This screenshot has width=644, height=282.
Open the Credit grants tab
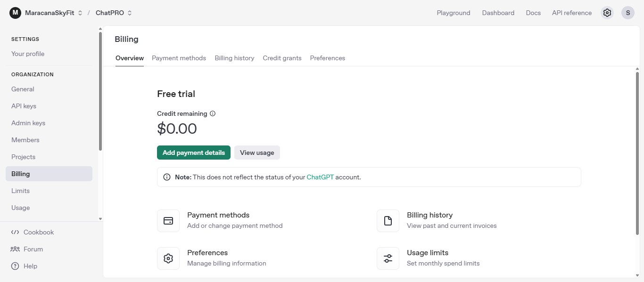tap(282, 58)
